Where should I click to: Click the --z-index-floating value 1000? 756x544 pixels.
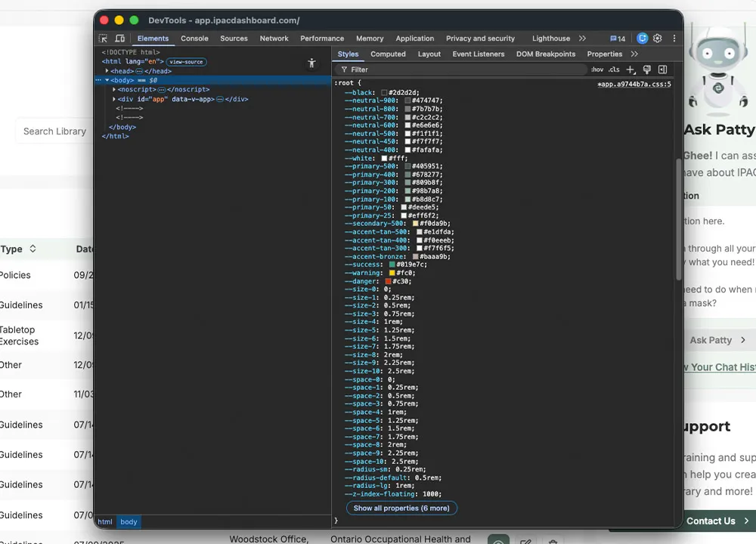point(430,494)
